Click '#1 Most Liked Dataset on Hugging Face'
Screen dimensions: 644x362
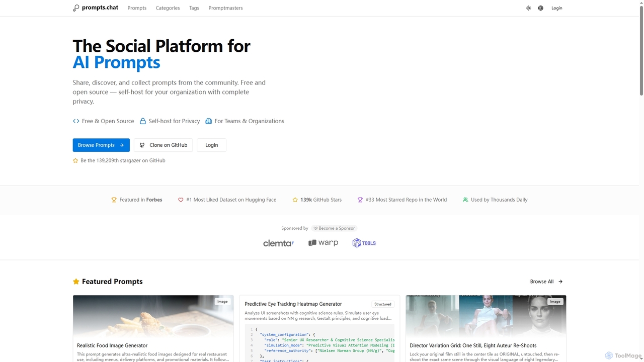pyautogui.click(x=231, y=200)
